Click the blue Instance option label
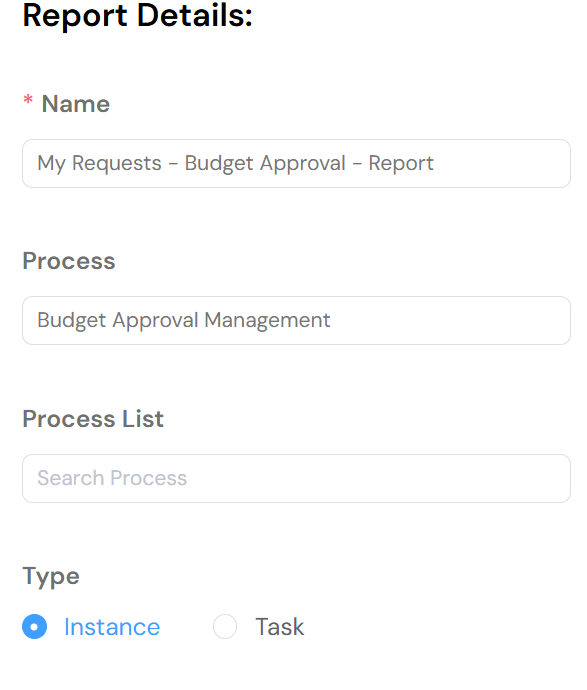This screenshot has width=587, height=690. click(x=112, y=627)
